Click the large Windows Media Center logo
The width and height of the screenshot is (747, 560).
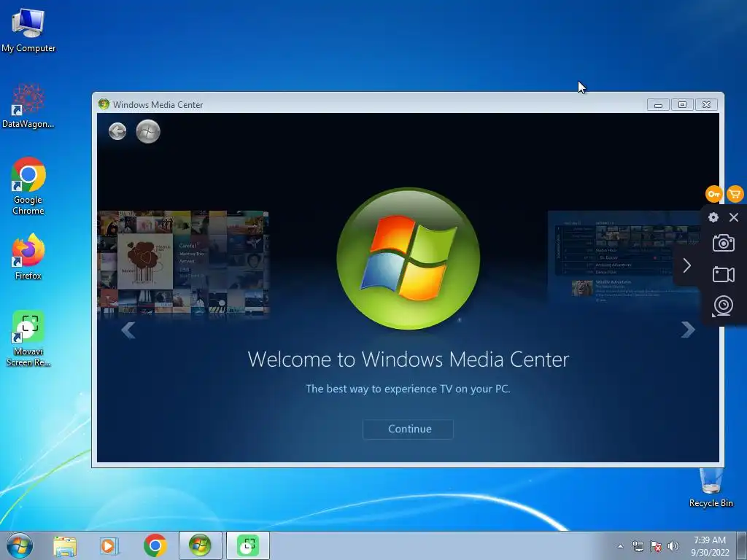(x=409, y=259)
